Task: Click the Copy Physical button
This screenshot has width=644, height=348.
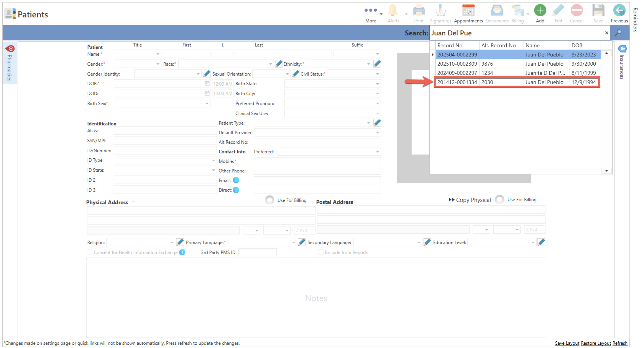Action: (470, 200)
